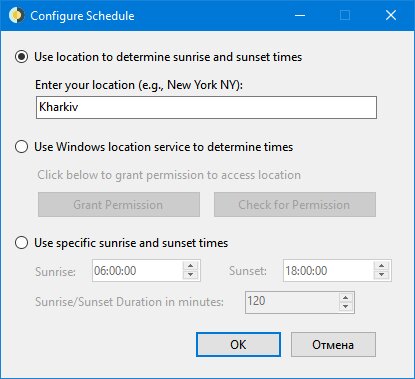The height and width of the screenshot is (379, 415).
Task: Decrease Sunrise time with down arrow
Action: point(190,275)
